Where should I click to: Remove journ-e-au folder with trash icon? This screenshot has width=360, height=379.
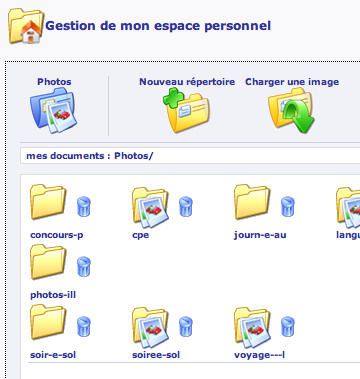pos(288,207)
